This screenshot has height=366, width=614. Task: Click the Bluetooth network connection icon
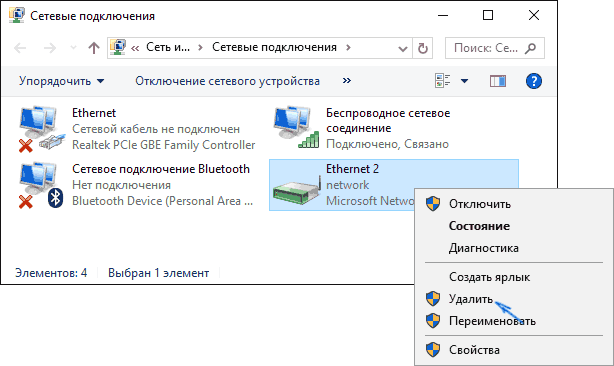[x=41, y=185]
